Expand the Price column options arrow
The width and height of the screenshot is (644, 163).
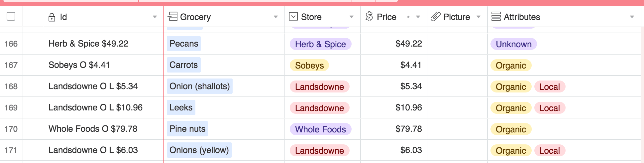point(418,17)
